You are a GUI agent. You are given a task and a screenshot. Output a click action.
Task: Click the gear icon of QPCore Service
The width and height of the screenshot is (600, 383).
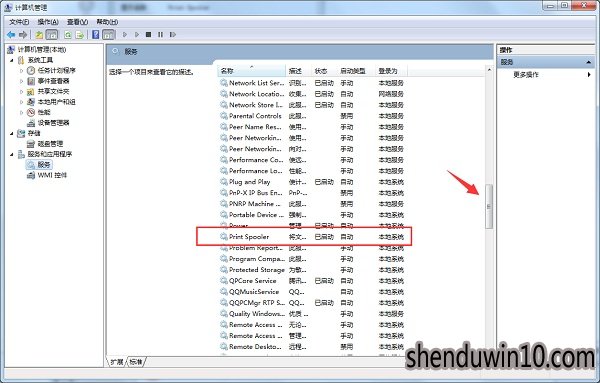(224, 280)
